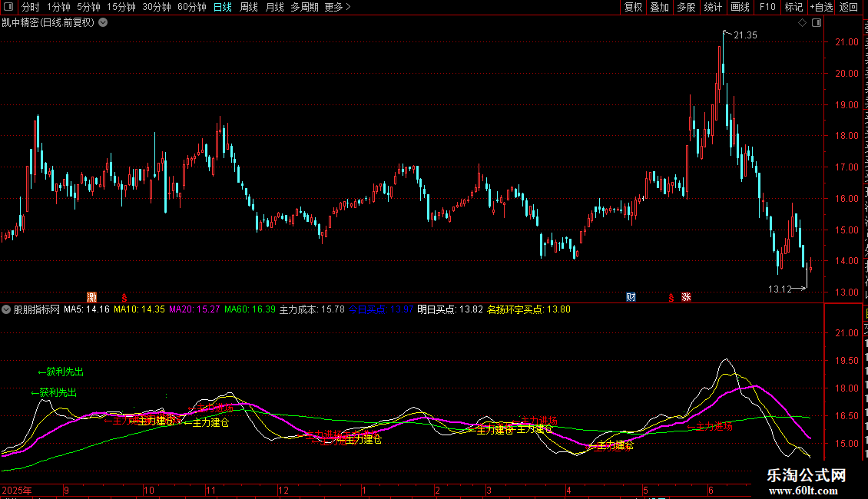
Task: Click the 21.35 high price label
Action: click(745, 35)
